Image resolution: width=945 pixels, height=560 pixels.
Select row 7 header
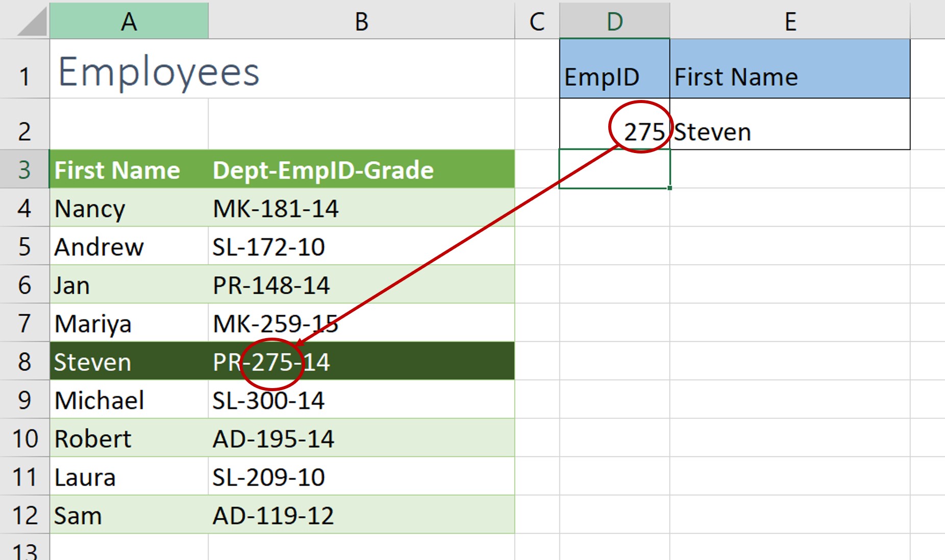[x=24, y=322]
